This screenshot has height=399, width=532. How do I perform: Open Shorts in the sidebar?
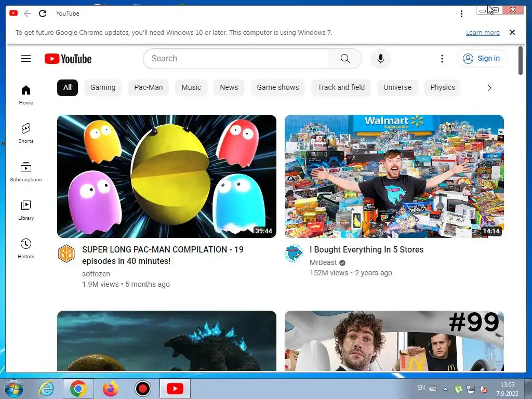click(x=26, y=134)
